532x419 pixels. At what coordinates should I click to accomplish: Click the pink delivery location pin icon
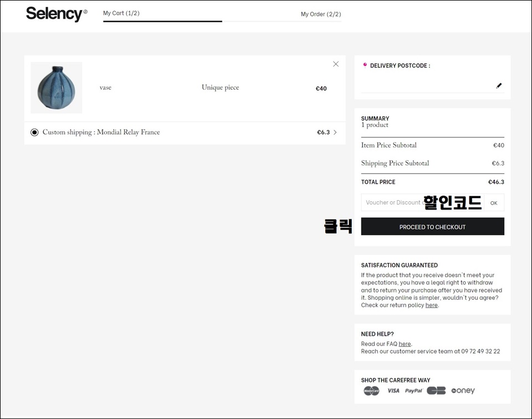365,65
